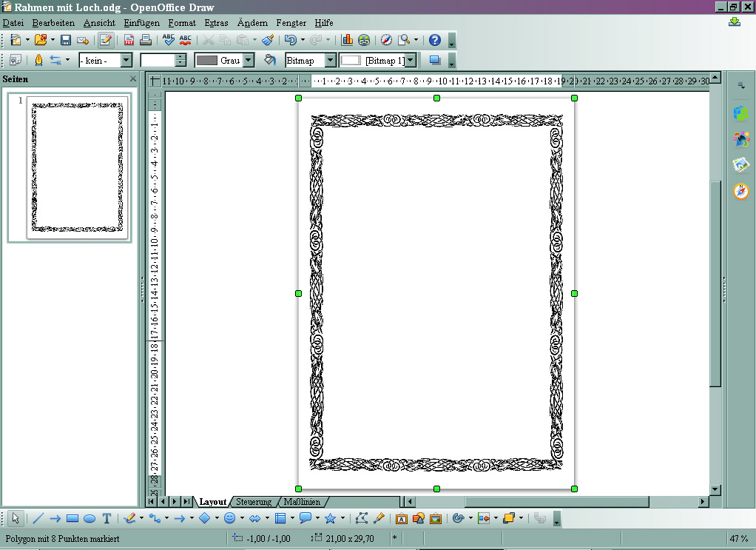Click the Format Paintbrush icon

click(x=269, y=40)
